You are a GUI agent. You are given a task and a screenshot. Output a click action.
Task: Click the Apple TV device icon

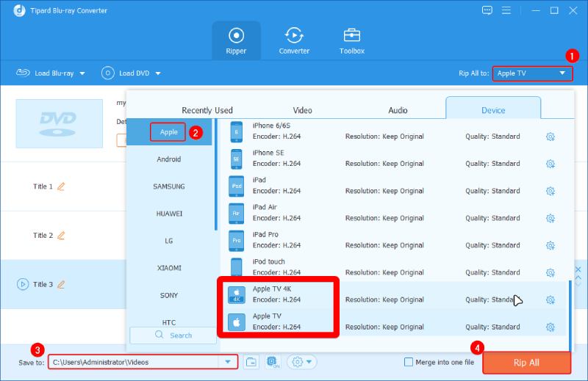tap(237, 322)
